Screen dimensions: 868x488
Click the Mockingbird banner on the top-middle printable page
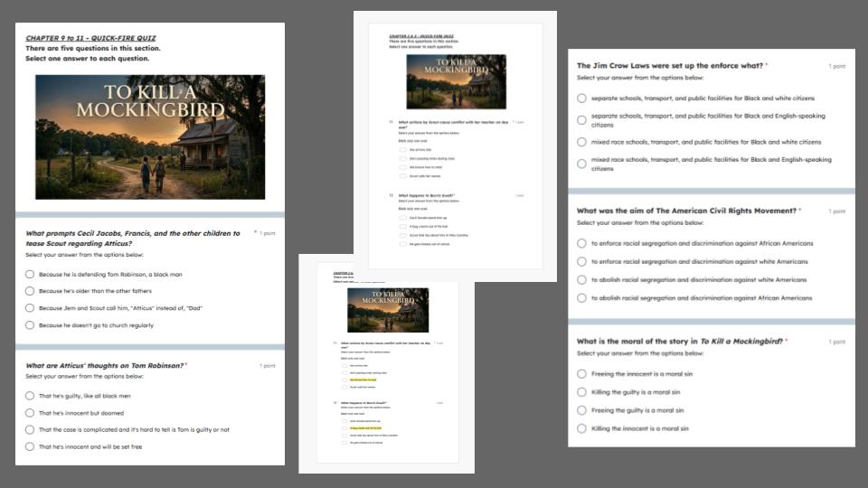456,81
